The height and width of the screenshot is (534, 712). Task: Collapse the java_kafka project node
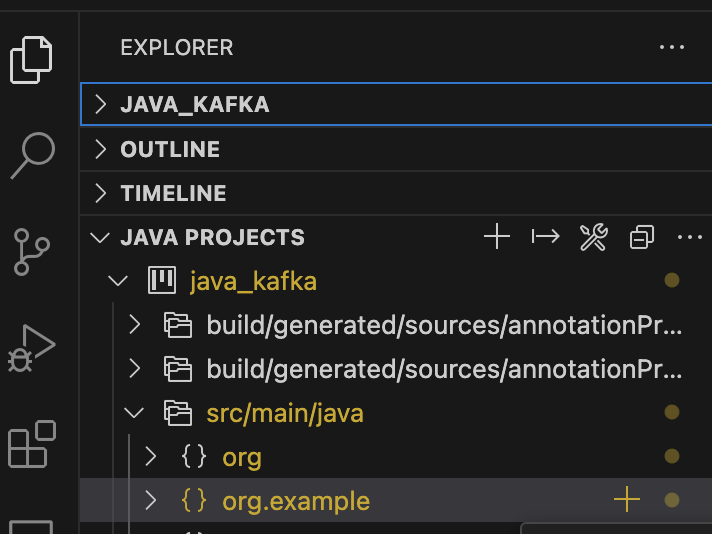coord(118,281)
